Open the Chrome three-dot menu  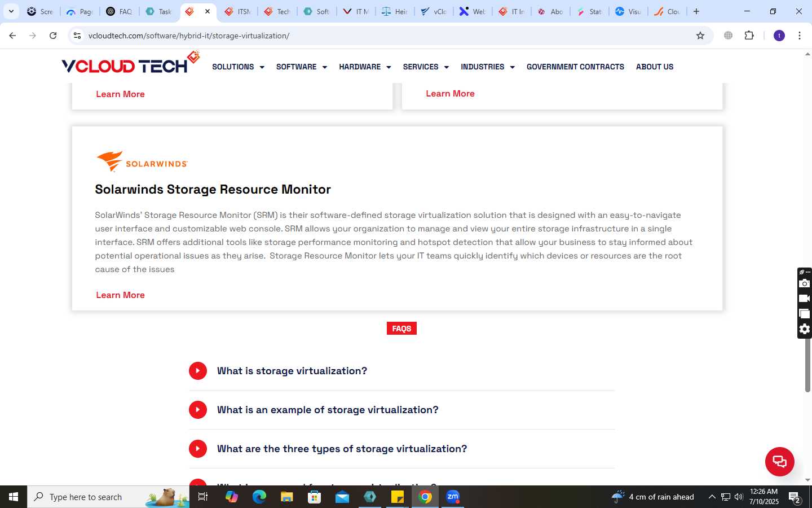click(x=800, y=36)
